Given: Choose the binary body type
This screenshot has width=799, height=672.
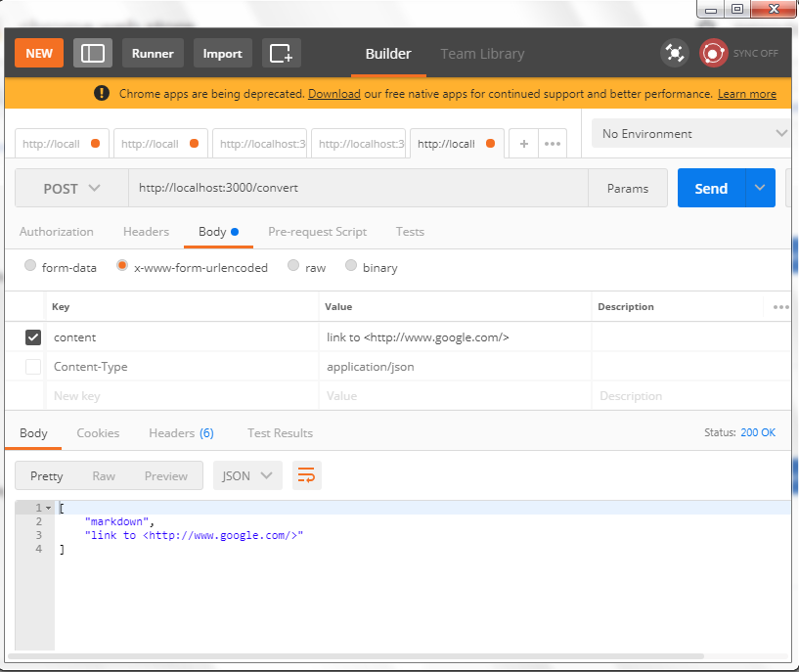Looking at the screenshot, I should coord(350,265).
